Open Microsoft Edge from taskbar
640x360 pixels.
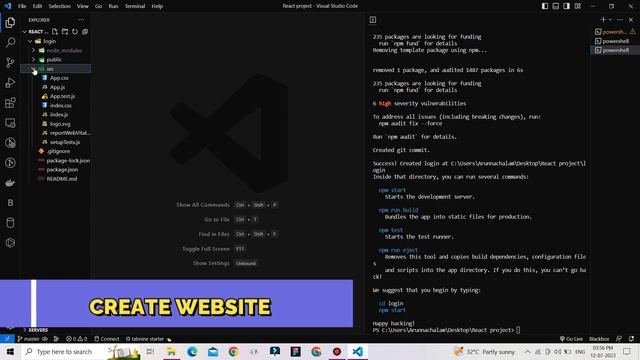(192, 351)
